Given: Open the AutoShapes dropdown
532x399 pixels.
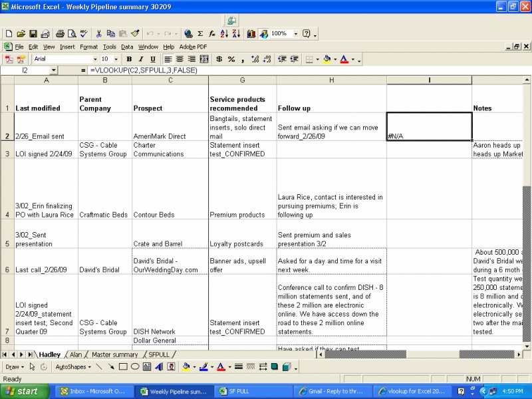Looking at the screenshot, I should (x=73, y=367).
